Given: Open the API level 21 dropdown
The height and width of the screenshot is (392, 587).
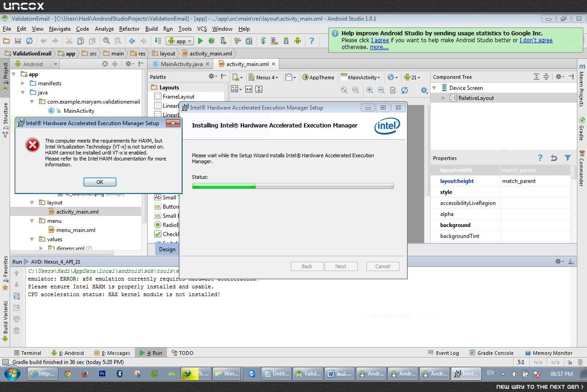Looking at the screenshot, I should tap(412, 77).
